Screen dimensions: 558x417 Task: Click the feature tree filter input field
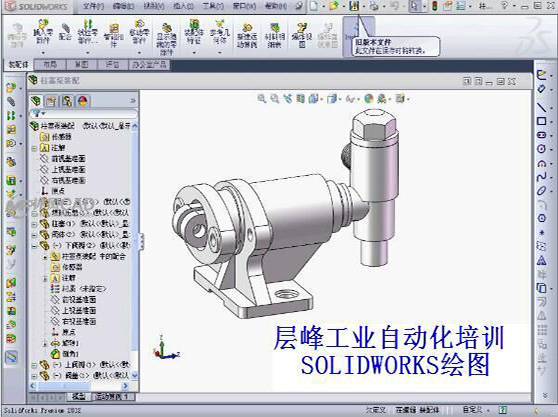point(84,114)
